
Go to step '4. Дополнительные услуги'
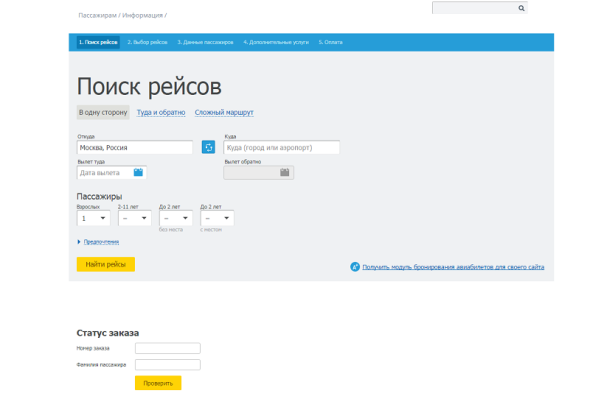(x=276, y=42)
